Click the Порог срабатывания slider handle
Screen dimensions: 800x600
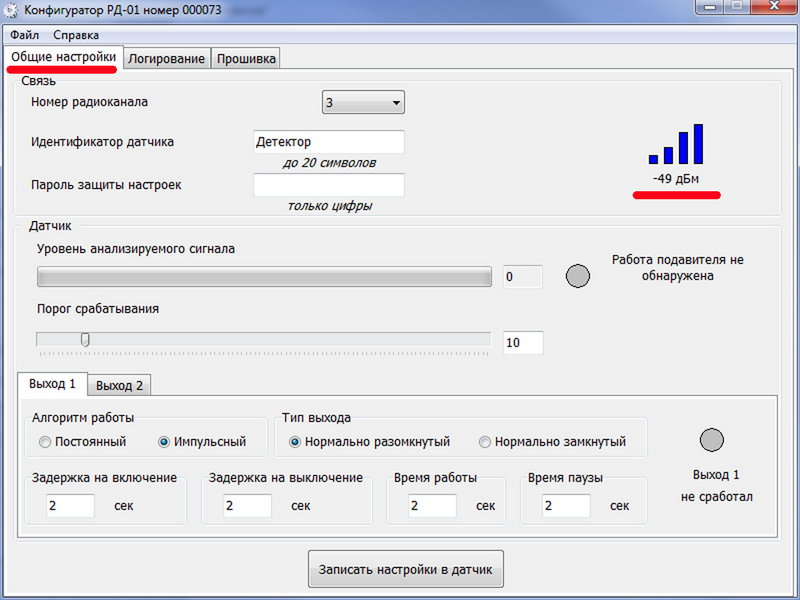(x=85, y=340)
